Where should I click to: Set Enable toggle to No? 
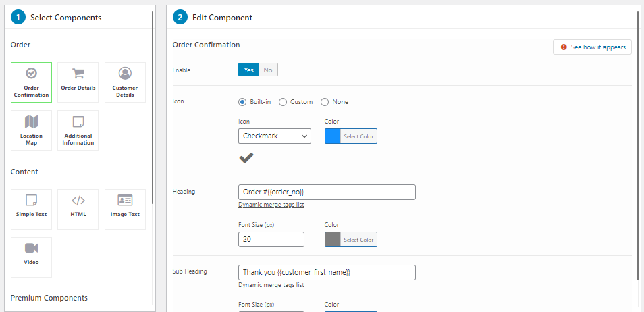click(x=268, y=70)
